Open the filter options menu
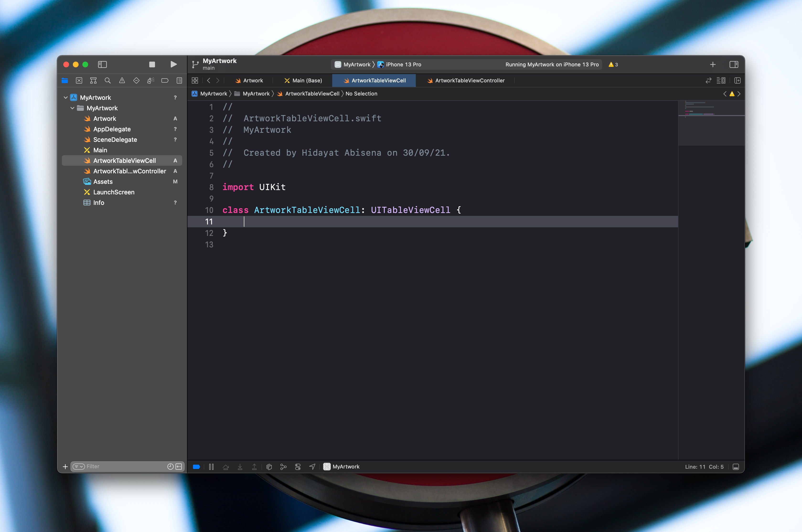The width and height of the screenshot is (802, 532). [78, 467]
